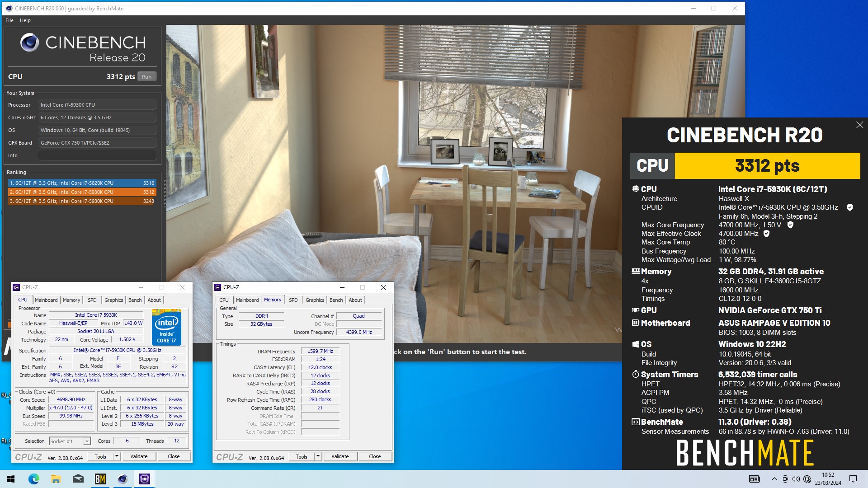This screenshot has height=488, width=868.
Task: Click the DRAM Frequency value 1599.7 MHz
Action: point(320,351)
